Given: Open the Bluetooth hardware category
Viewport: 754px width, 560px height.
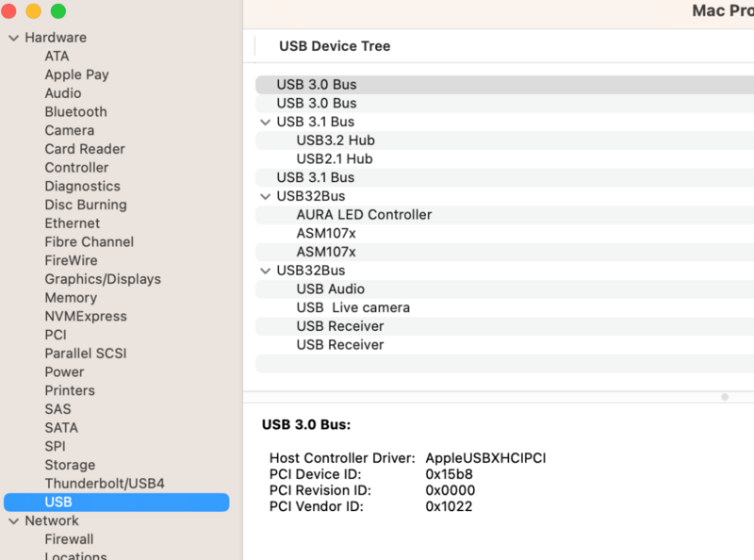Looking at the screenshot, I should pyautogui.click(x=75, y=111).
